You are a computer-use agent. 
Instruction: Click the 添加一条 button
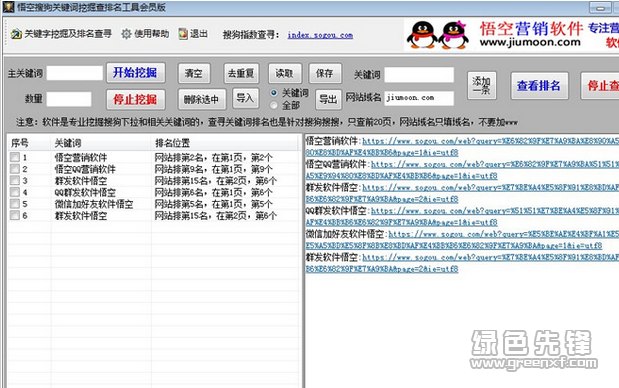482,86
